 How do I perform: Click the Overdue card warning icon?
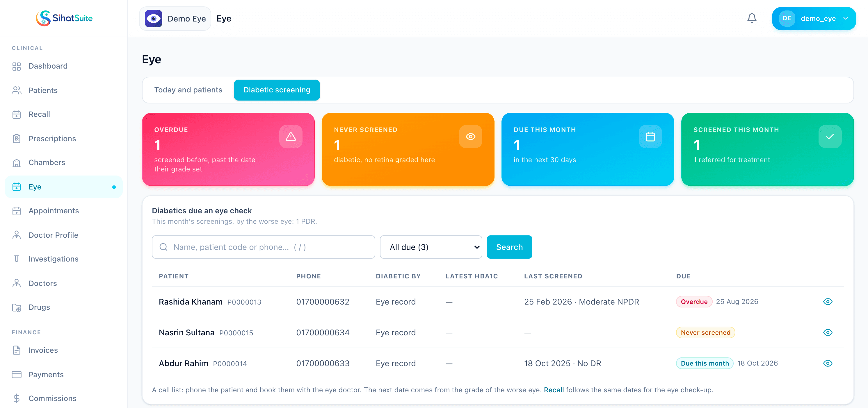[291, 137]
